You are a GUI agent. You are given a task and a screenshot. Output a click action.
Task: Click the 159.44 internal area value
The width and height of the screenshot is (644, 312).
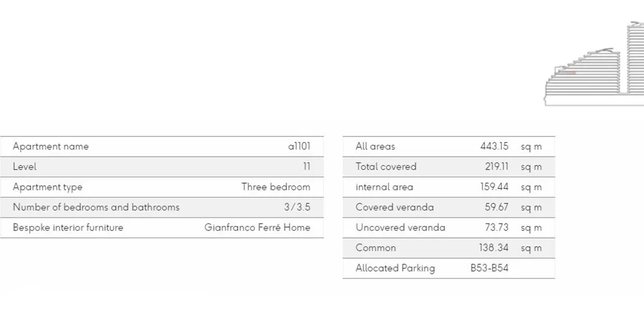(x=495, y=187)
